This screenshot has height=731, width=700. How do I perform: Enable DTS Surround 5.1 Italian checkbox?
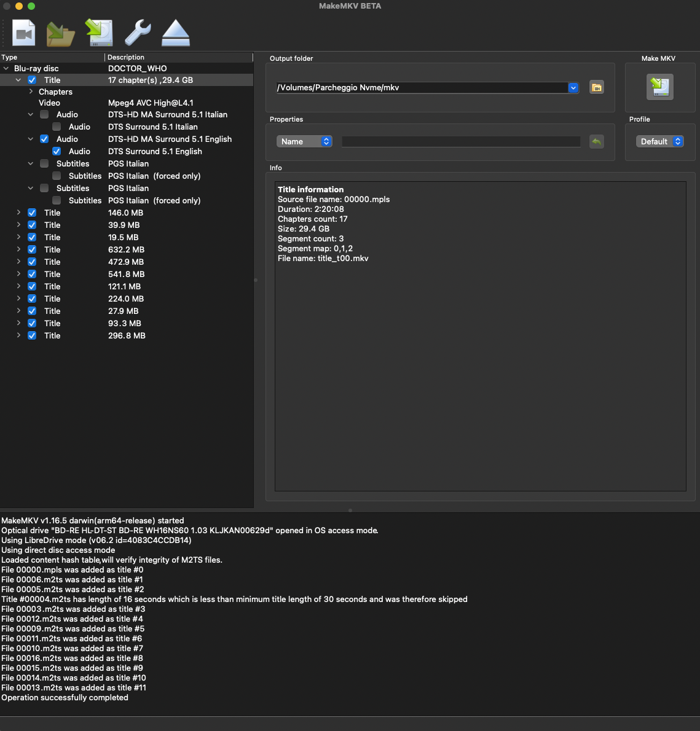pyautogui.click(x=57, y=127)
